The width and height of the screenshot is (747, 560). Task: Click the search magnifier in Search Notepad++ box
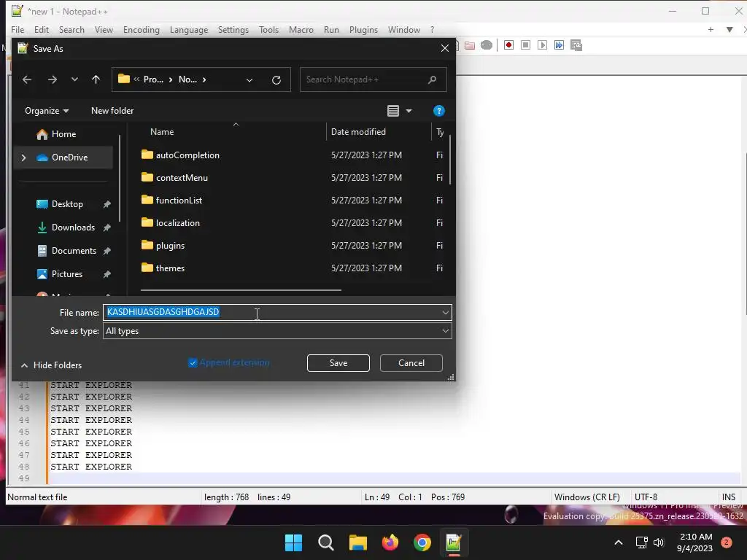[432, 79]
